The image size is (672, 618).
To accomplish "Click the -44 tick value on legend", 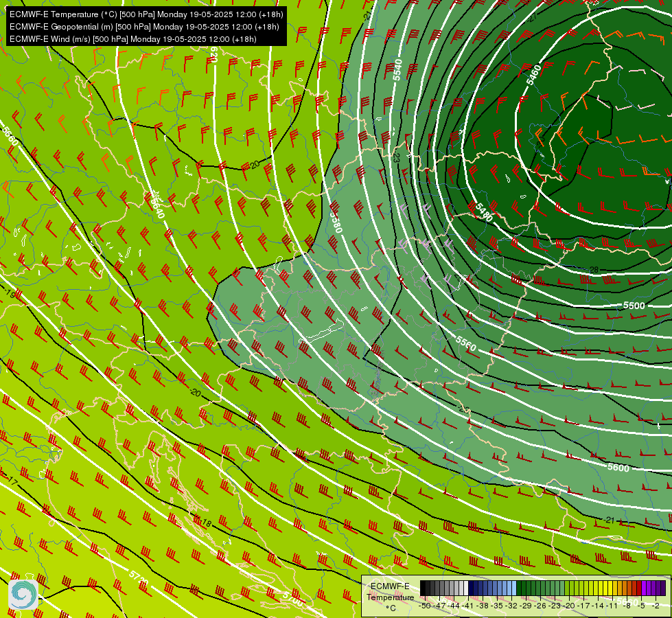I will tap(454, 606).
